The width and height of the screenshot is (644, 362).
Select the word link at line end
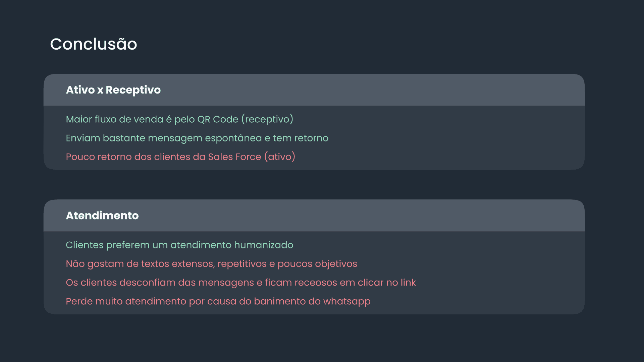click(x=408, y=283)
